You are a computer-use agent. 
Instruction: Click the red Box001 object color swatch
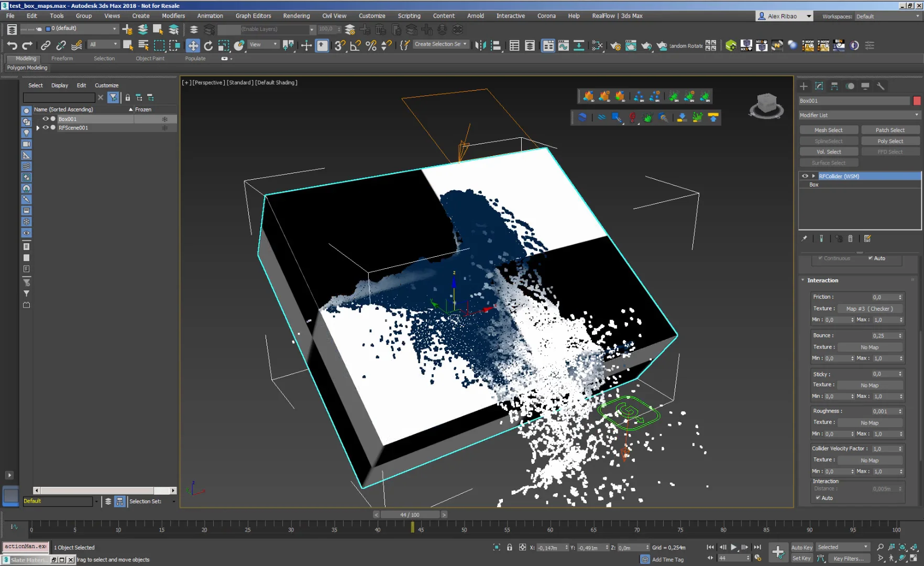pos(917,101)
